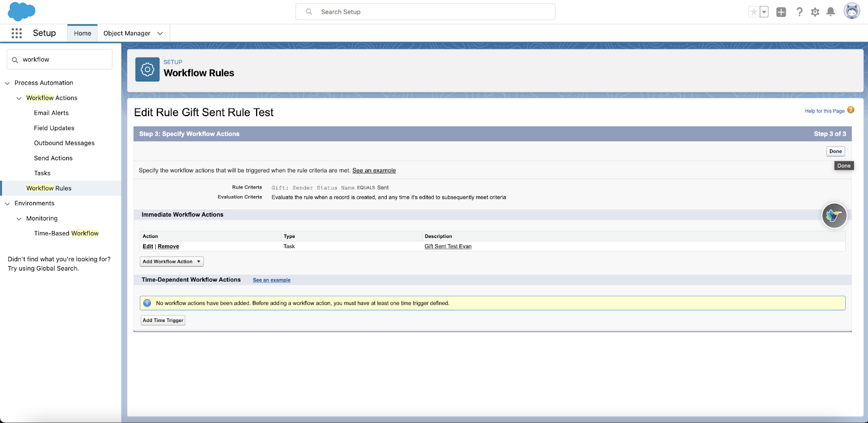Click the Search Setup field
The image size is (868, 423).
point(425,12)
